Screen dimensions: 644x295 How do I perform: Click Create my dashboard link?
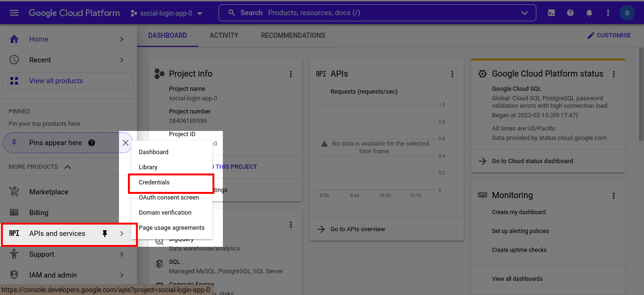[x=518, y=212]
